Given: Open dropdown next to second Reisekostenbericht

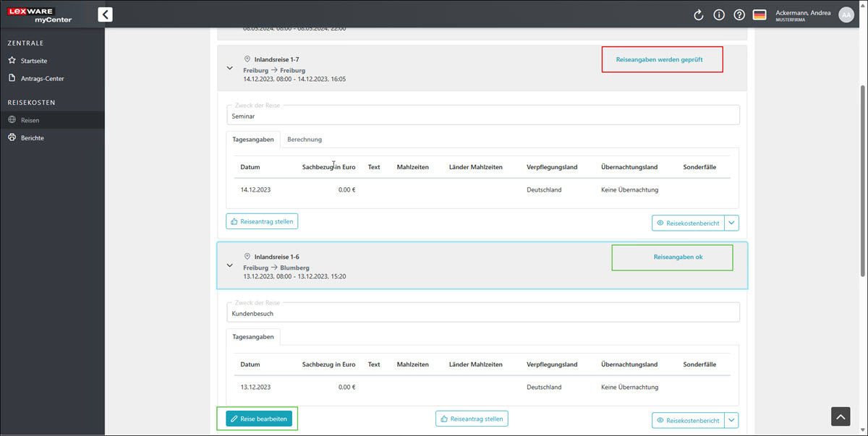Looking at the screenshot, I should 732,420.
